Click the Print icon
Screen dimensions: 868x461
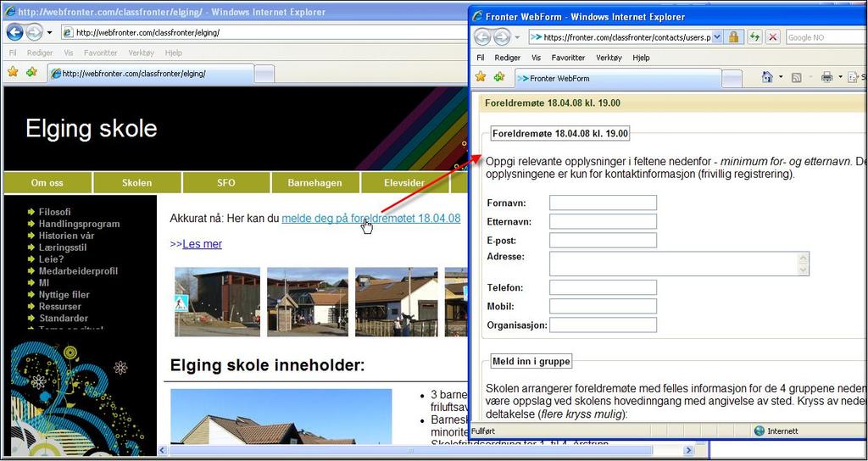coord(827,77)
